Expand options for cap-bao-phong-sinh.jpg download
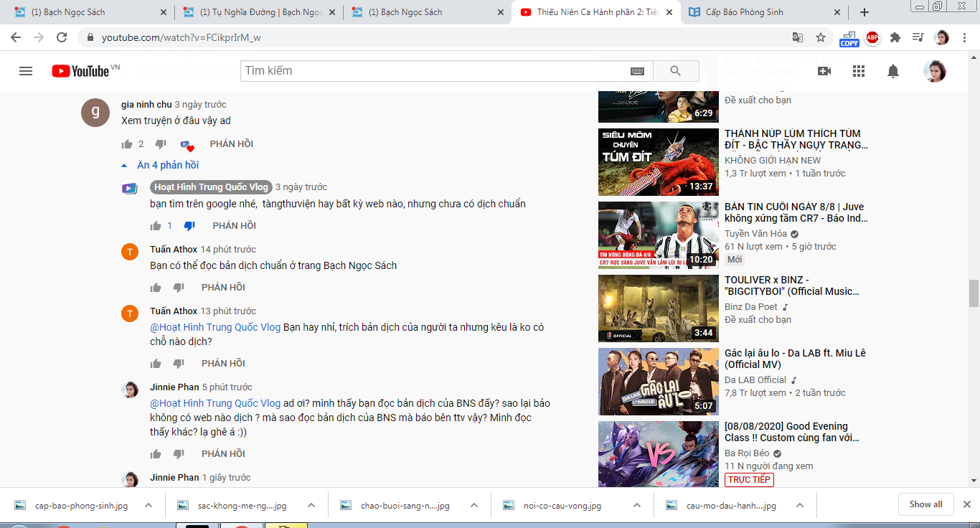 149,505
